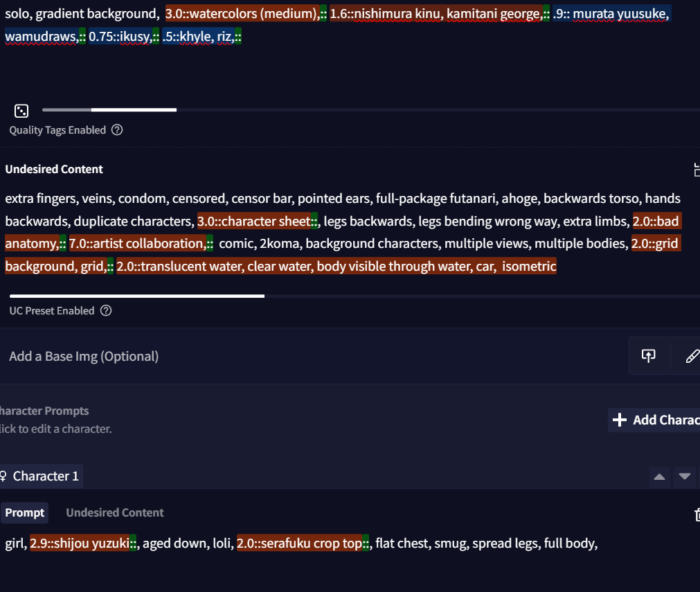Click 'wamudraws' in main prompt
The height and width of the screenshot is (592, 700).
coord(40,37)
